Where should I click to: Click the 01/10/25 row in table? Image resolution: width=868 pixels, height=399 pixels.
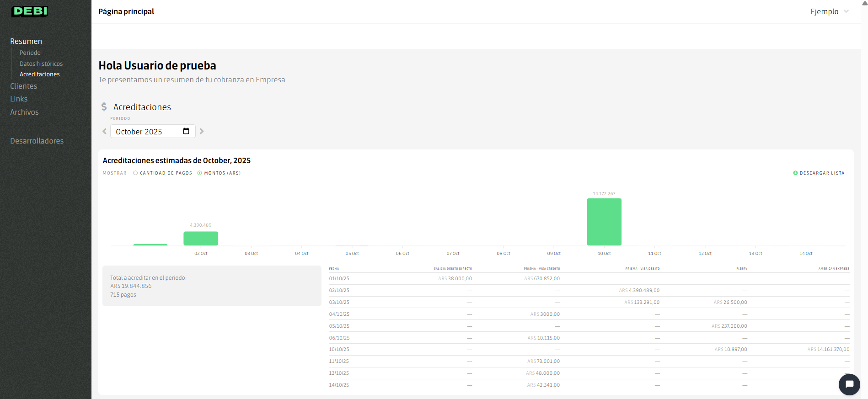(339, 278)
